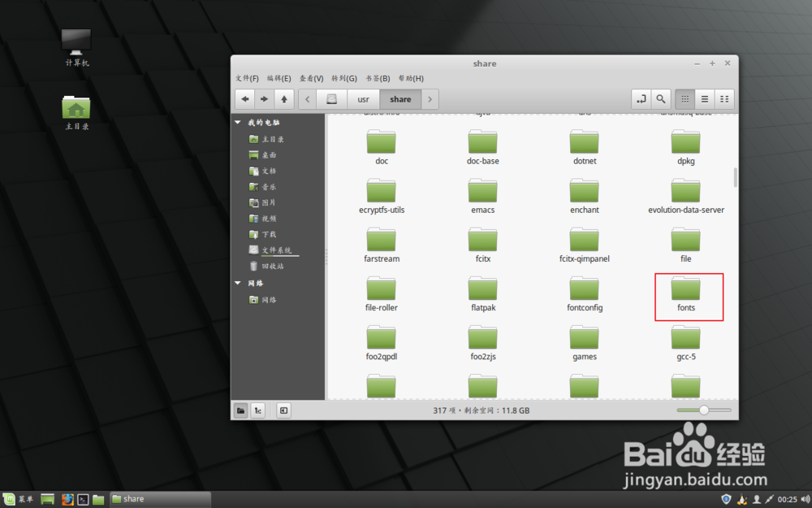812x508 pixels.
Task: Go back with the left arrow toolbar button
Action: coord(244,99)
